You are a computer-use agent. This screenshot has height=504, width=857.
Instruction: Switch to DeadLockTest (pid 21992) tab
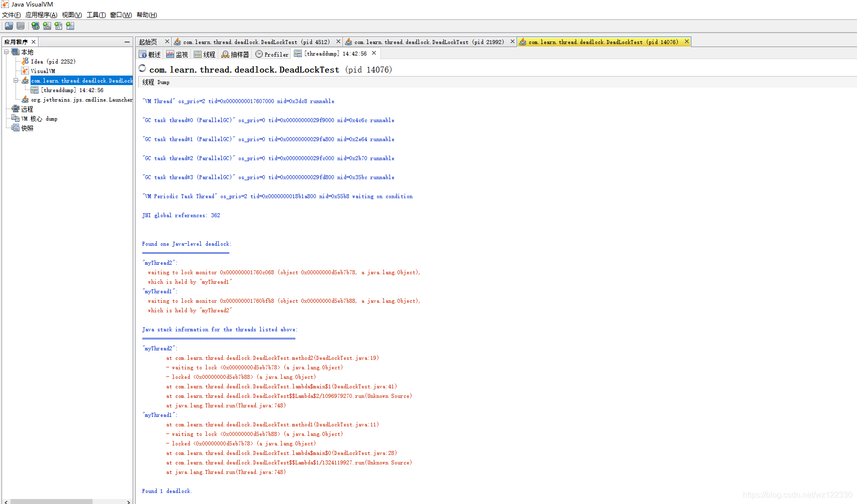[429, 42]
